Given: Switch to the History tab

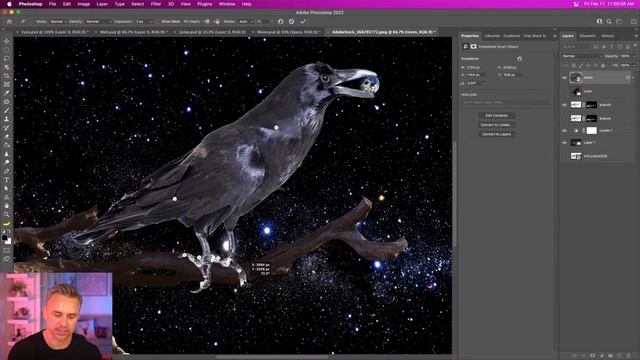Looking at the screenshot, I should [607, 36].
